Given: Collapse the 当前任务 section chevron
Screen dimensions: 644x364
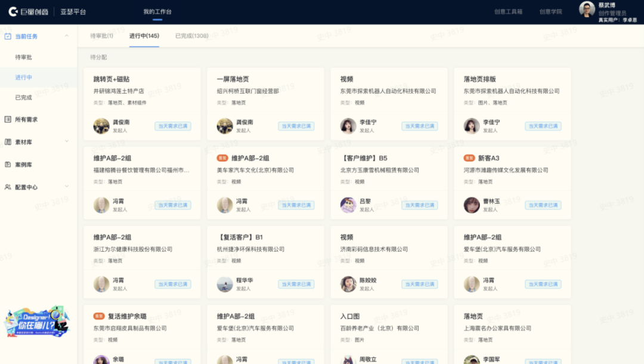Looking at the screenshot, I should [67, 36].
